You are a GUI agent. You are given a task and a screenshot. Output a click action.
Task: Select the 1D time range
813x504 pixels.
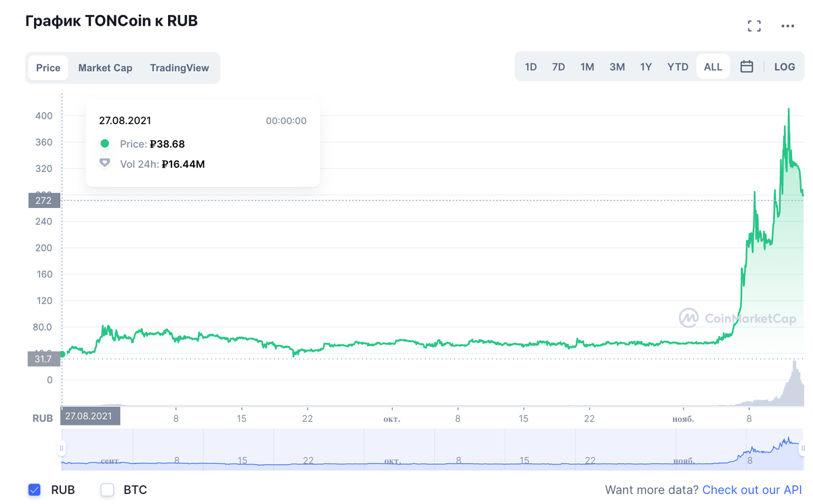click(x=530, y=66)
